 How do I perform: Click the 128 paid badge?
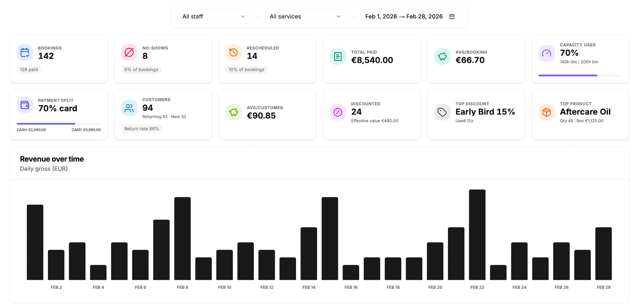point(28,69)
